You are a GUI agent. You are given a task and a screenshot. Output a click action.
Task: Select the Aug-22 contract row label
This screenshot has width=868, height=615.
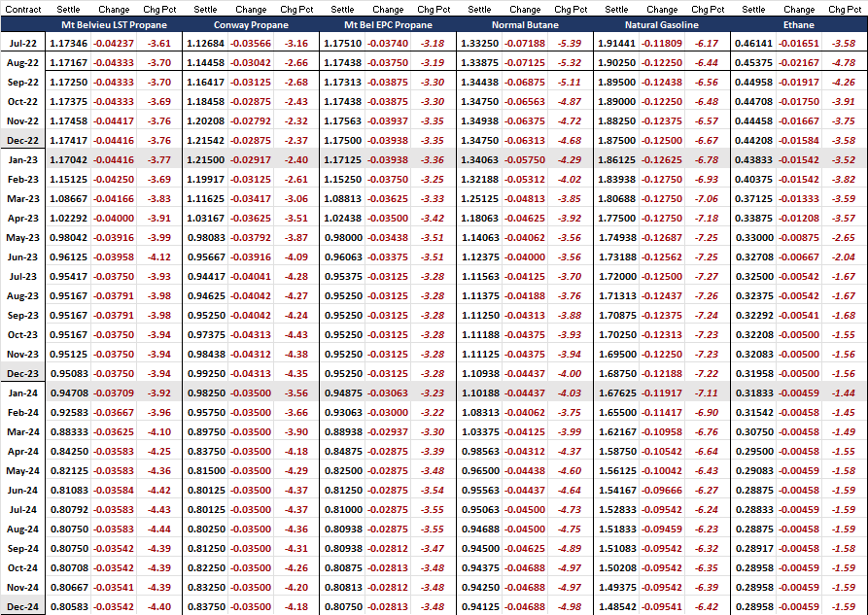22,62
